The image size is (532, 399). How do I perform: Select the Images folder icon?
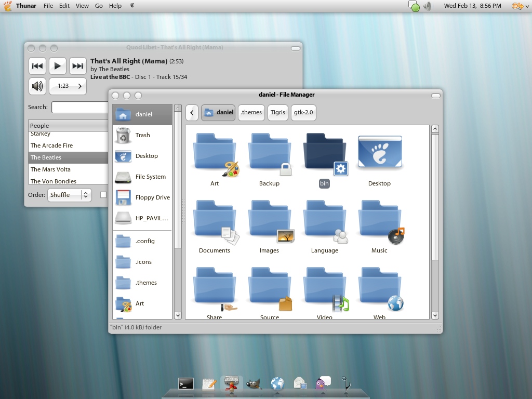coord(270,221)
